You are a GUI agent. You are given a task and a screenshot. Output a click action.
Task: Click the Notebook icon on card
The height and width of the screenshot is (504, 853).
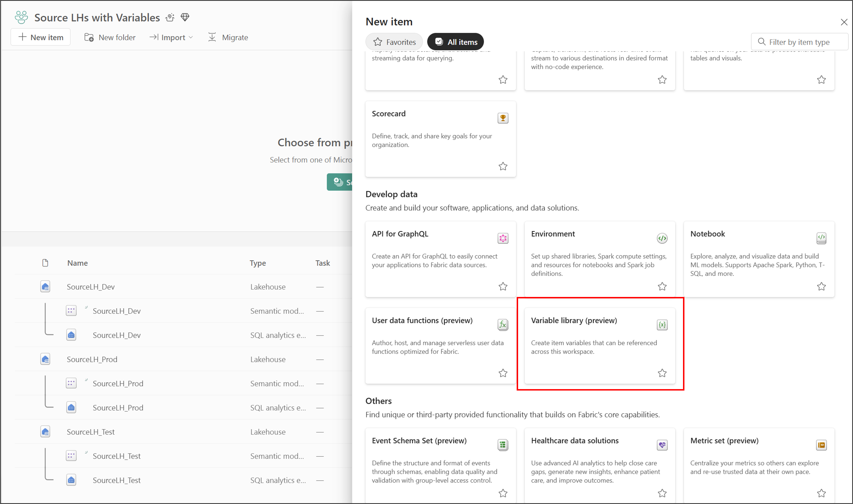[821, 238]
